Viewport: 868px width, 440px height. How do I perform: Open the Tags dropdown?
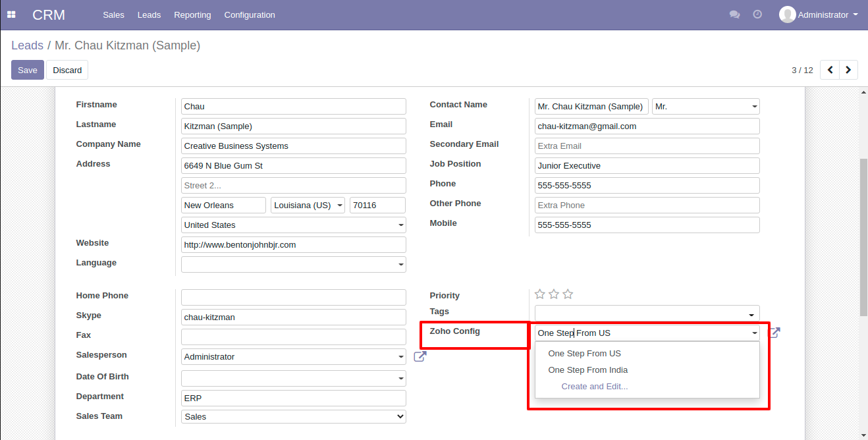click(x=647, y=313)
